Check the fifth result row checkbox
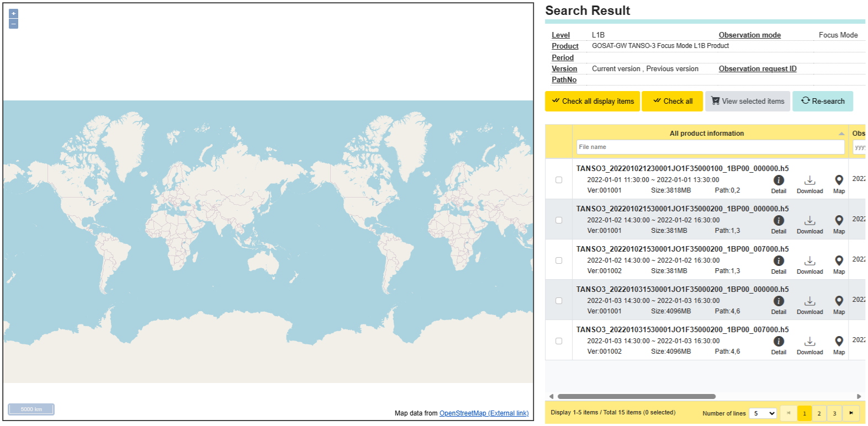 (x=559, y=341)
